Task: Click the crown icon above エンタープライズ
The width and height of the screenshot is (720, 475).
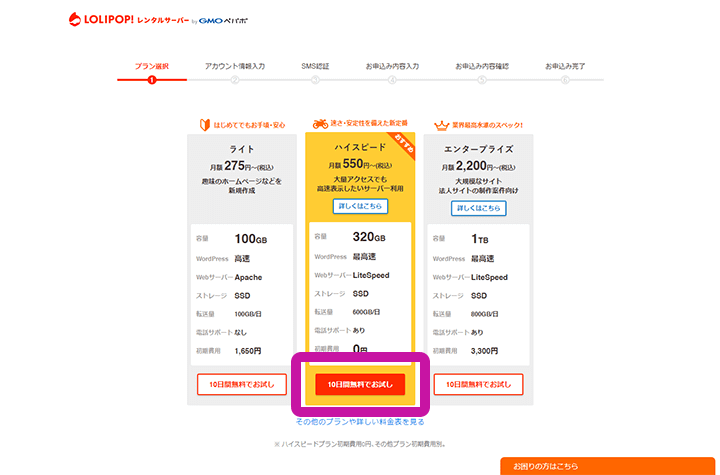Action: click(440, 125)
